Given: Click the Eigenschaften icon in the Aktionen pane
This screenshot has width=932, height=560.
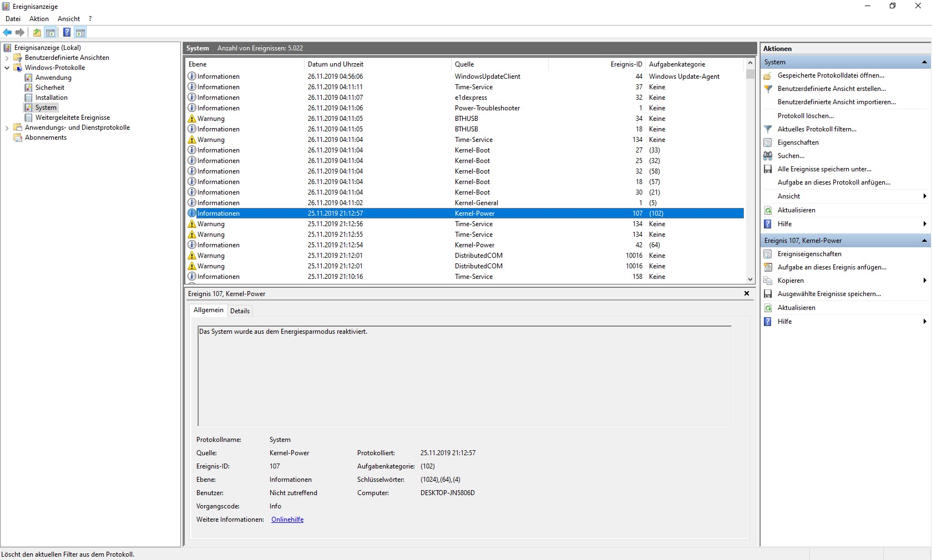Looking at the screenshot, I should coord(768,143).
